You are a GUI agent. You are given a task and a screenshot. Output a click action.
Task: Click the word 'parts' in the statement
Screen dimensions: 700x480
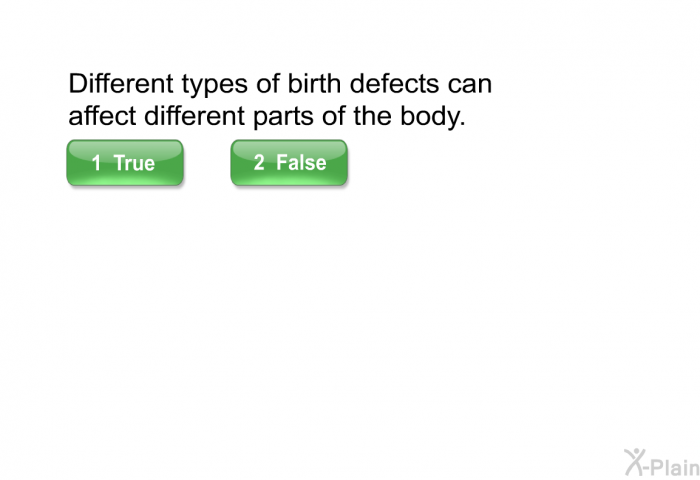tap(283, 117)
